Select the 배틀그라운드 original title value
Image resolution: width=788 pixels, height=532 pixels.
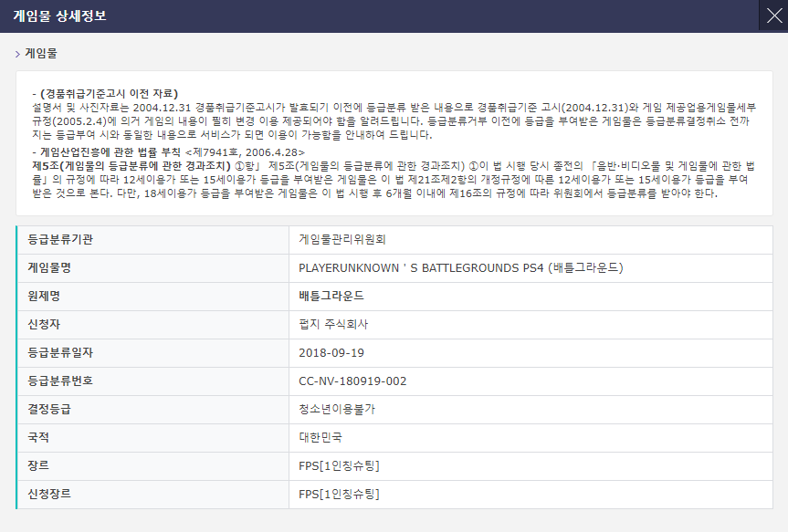(x=331, y=296)
